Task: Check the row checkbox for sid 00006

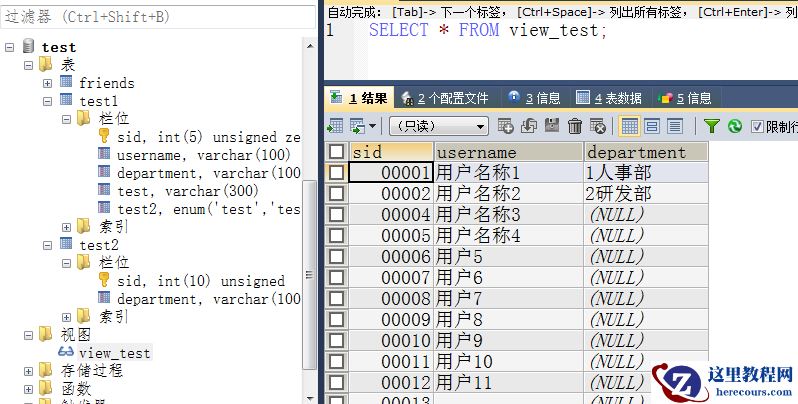Action: click(x=336, y=256)
